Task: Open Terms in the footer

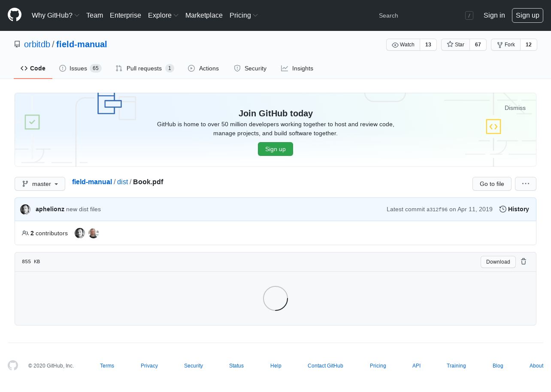Action: pos(107,366)
